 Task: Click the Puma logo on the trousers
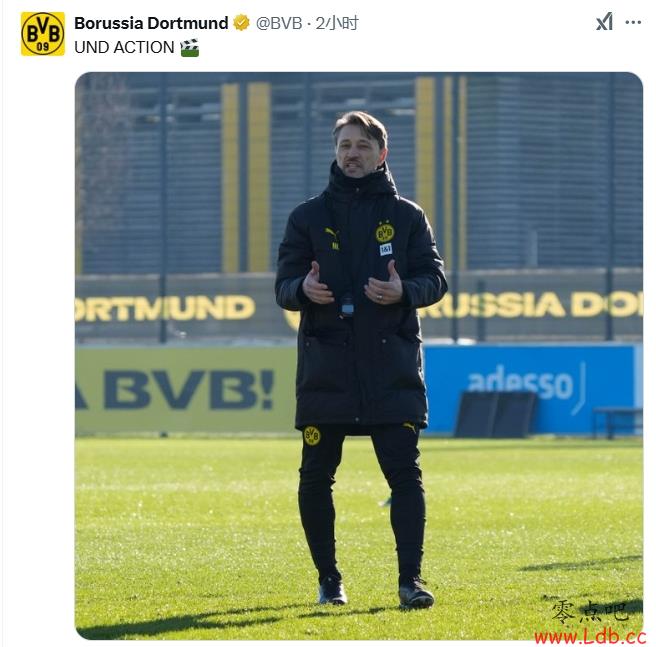[410, 427]
